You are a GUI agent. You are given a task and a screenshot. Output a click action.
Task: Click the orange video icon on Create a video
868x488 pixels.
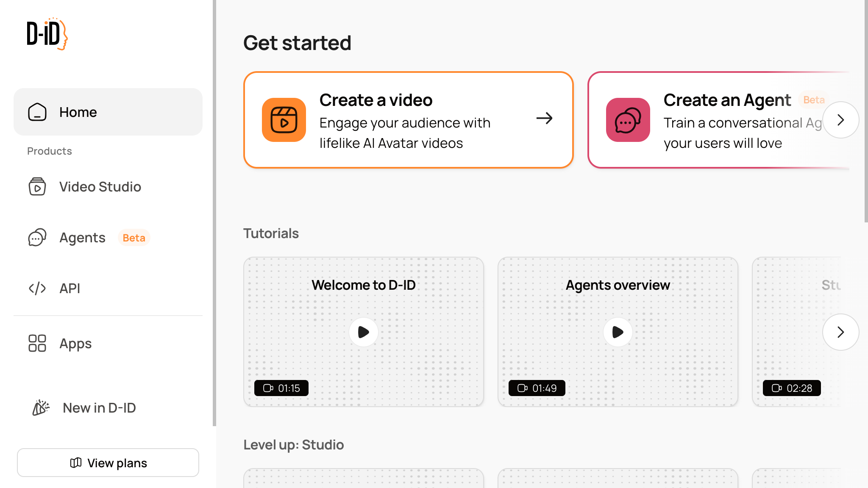click(284, 120)
